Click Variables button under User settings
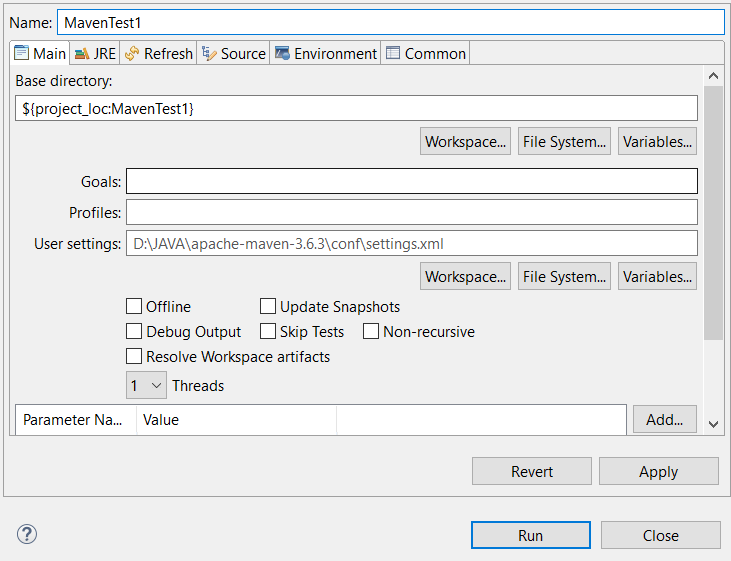This screenshot has width=731, height=561. pyautogui.click(x=657, y=276)
